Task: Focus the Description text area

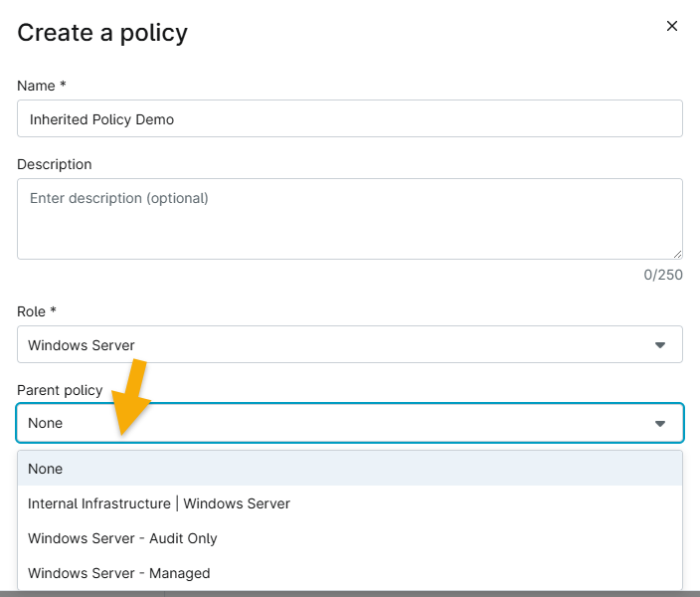Action: [x=349, y=218]
